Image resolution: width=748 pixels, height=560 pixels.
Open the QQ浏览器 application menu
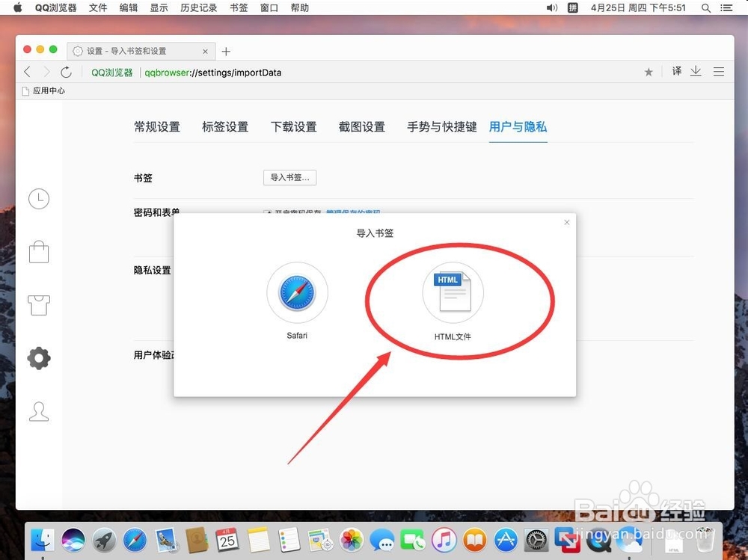pos(56,7)
